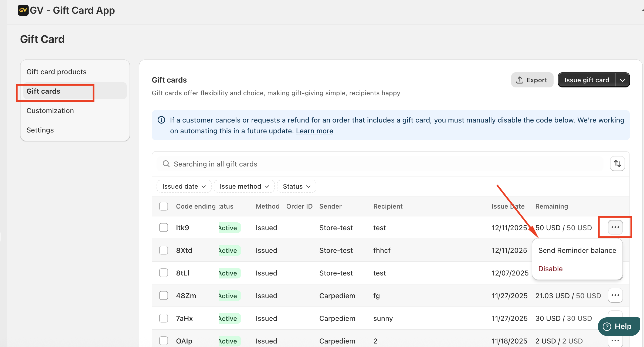Open three-dots menu for 48Zm row
The height and width of the screenshot is (347, 644).
pyautogui.click(x=615, y=295)
